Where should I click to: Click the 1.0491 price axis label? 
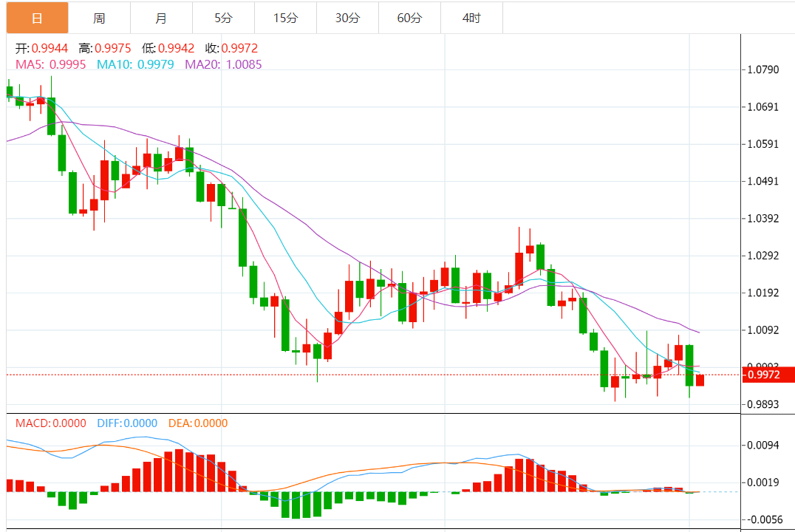tap(763, 181)
